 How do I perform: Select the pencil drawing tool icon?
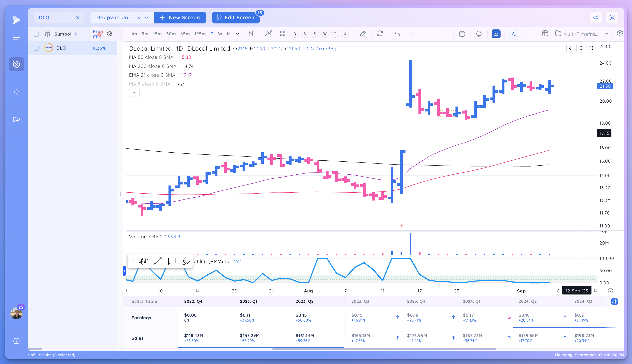point(363,34)
